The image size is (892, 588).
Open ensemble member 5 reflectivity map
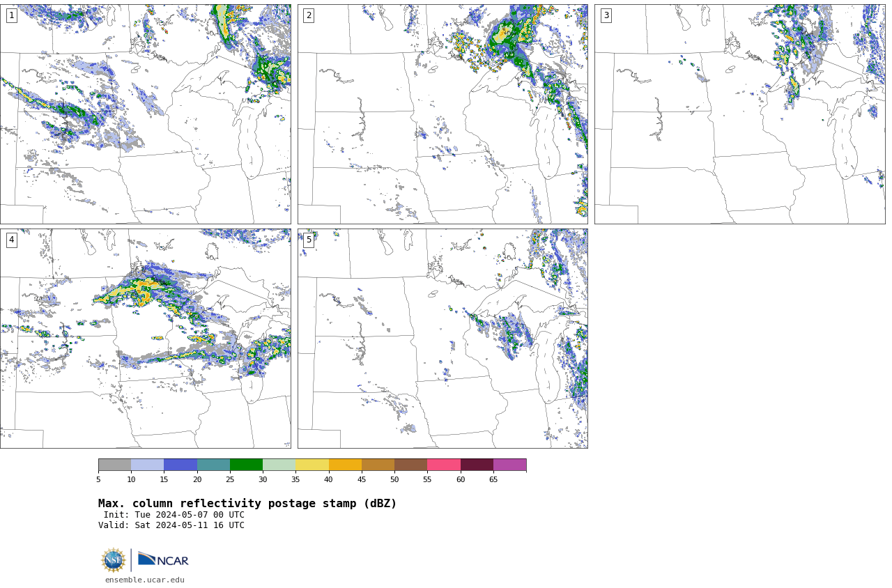click(443, 339)
